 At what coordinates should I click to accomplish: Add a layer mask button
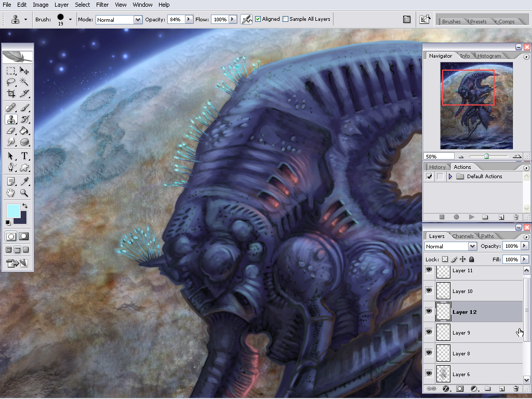pyautogui.click(x=460, y=389)
